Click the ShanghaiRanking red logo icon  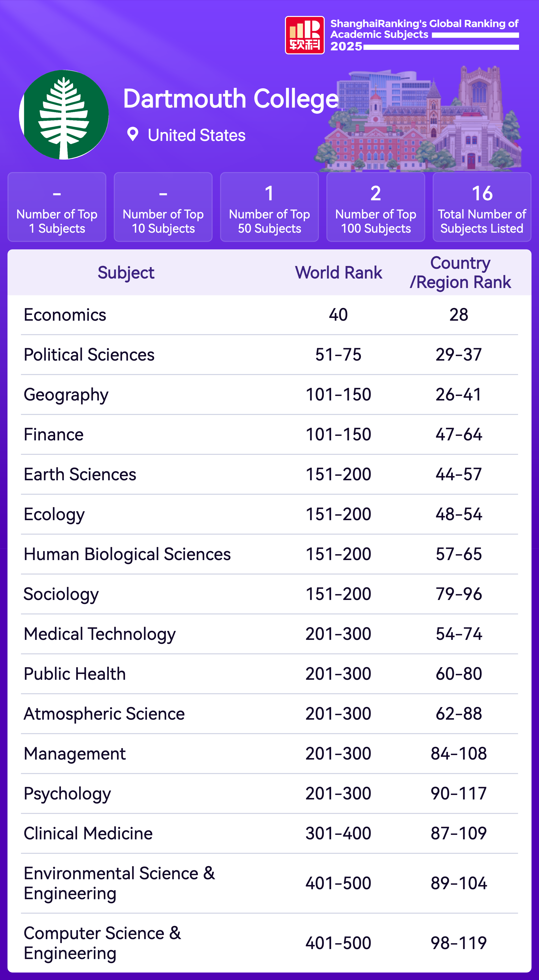click(x=304, y=35)
